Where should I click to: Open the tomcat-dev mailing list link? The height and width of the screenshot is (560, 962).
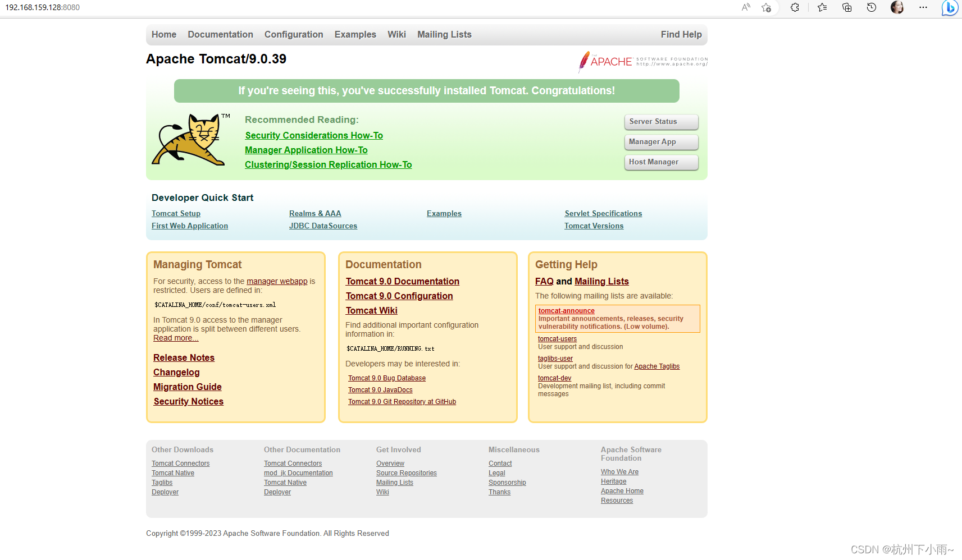click(554, 378)
